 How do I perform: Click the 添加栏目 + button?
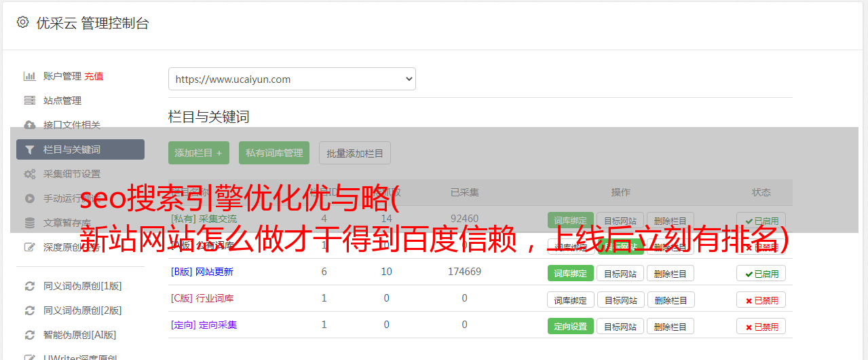(x=199, y=153)
